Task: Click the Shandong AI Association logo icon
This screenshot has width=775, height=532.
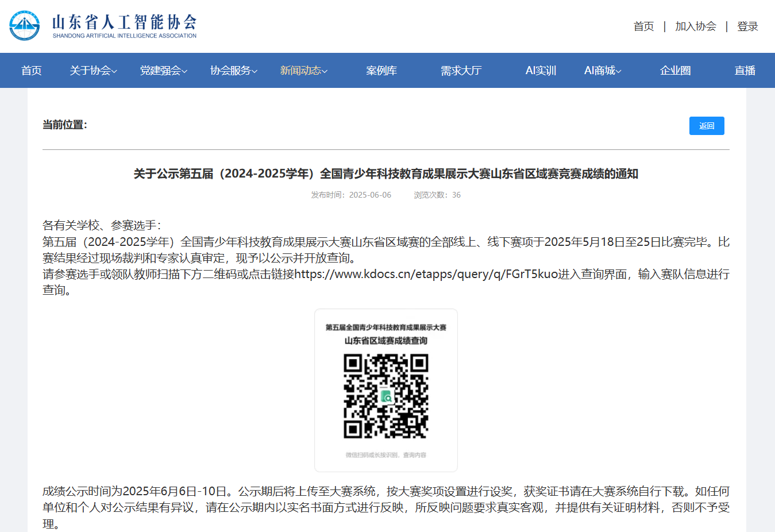Action: click(25, 26)
